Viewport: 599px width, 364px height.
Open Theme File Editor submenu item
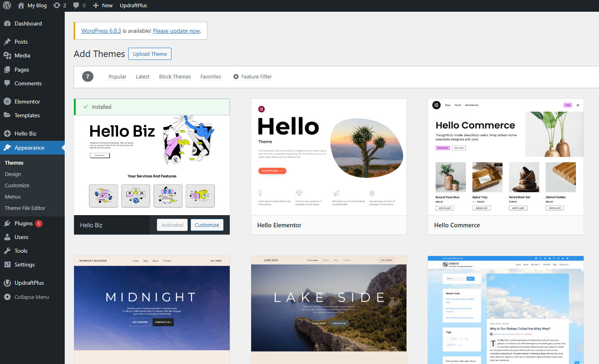coord(25,208)
